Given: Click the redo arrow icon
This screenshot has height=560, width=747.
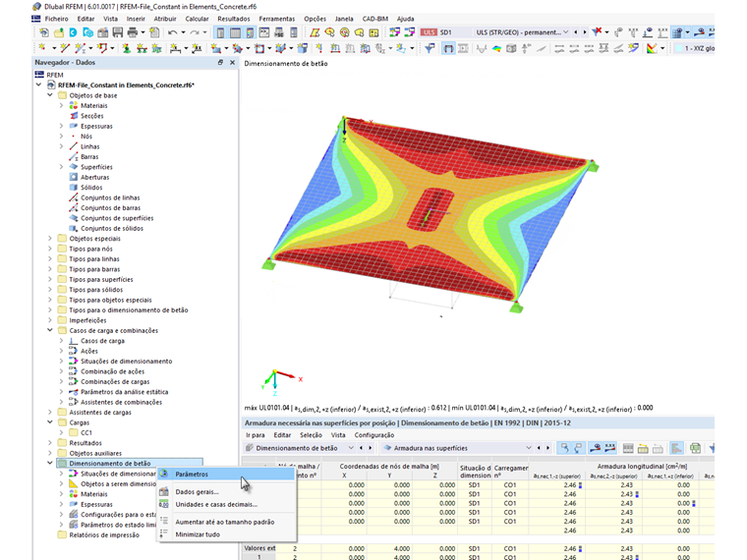Looking at the screenshot, I should coord(194,32).
